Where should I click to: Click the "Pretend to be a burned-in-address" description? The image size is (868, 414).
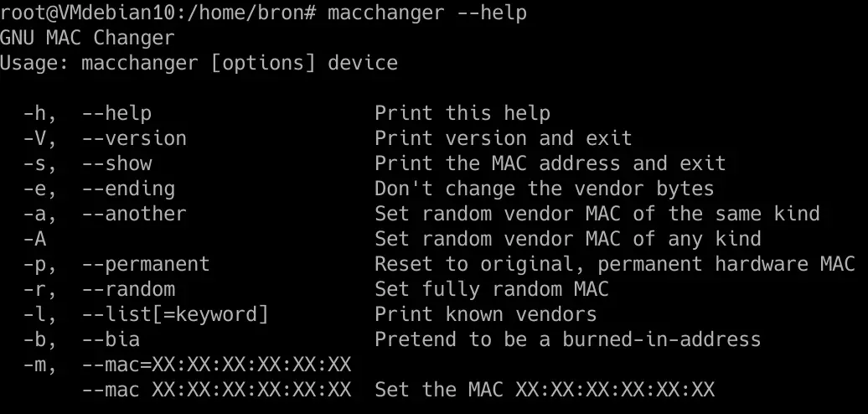567,339
